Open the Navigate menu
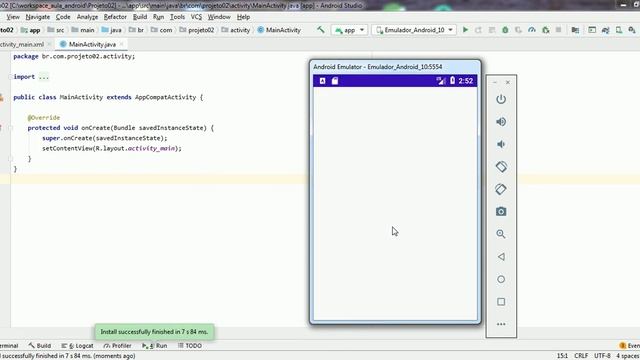This screenshot has width=640, height=360. (38, 17)
